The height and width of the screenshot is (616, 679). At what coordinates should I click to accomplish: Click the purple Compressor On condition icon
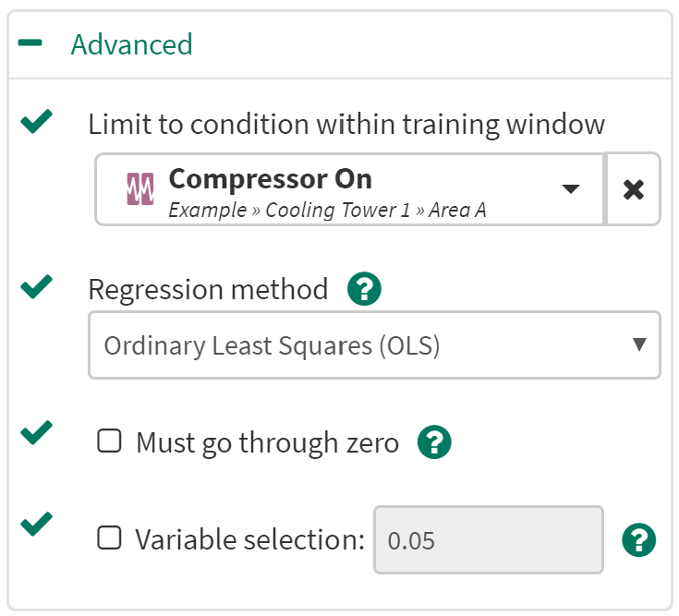[x=139, y=189]
